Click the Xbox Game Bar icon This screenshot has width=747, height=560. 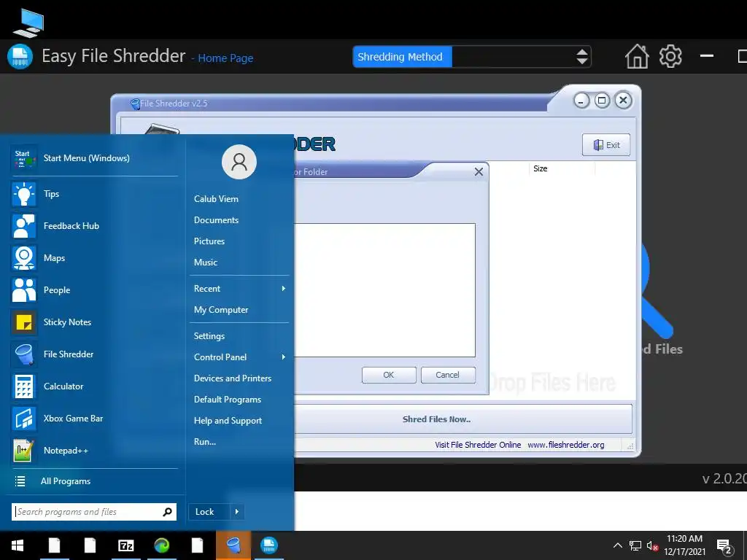pos(24,418)
